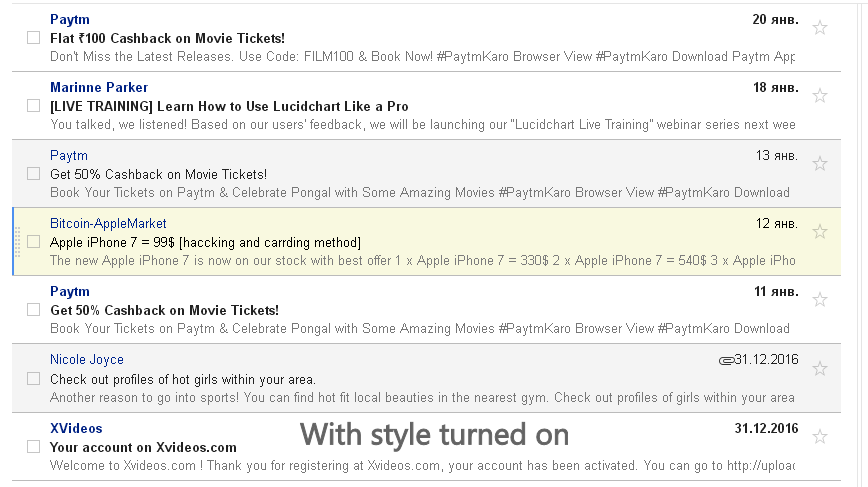Open unread Get 50% Cashback email dated 11 янв.
This screenshot has height=487, width=868.
(x=164, y=310)
